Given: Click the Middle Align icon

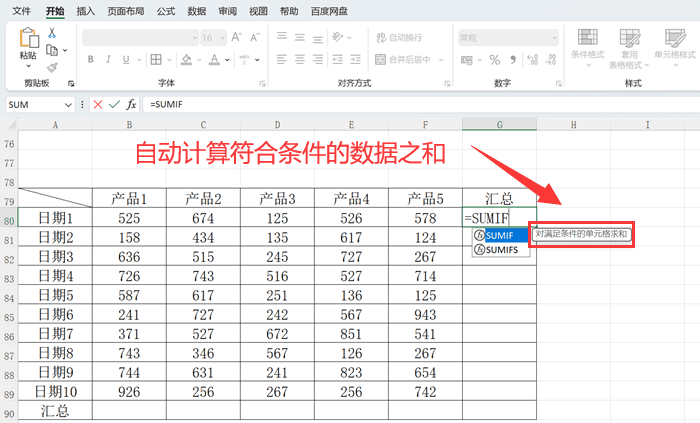Looking at the screenshot, I should 300,37.
